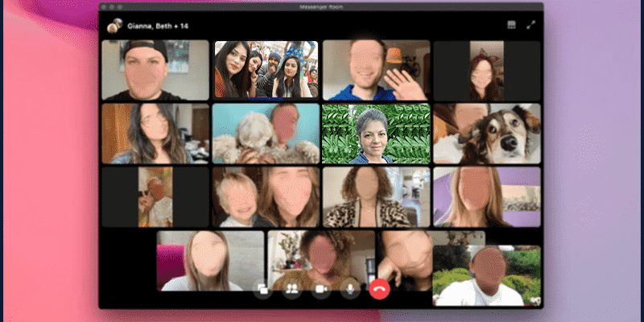Select the tile with the green leaf background
Image resolution: width=644 pixels, height=322 pixels.
point(376,134)
